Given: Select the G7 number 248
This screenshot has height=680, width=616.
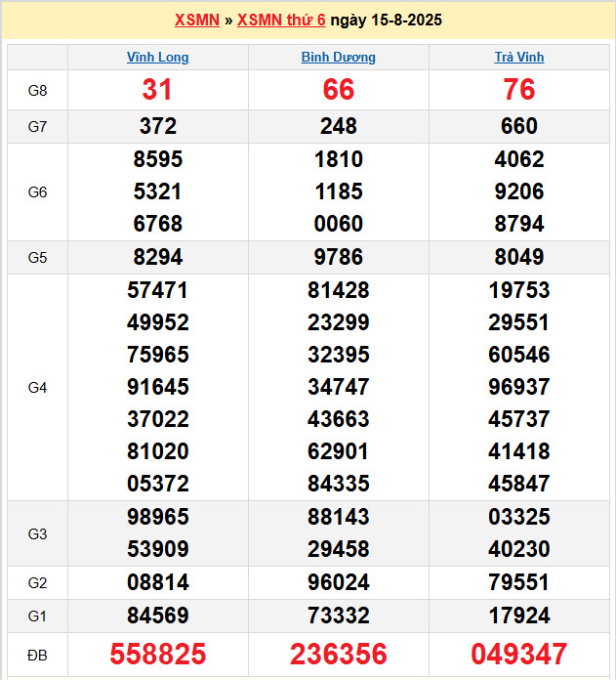Looking at the screenshot, I should coord(339,126).
